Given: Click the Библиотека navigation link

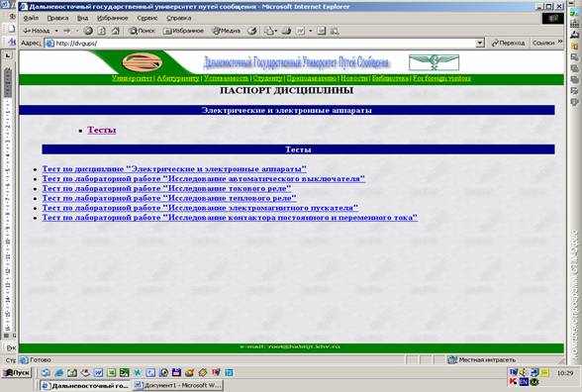Looking at the screenshot, I should click(x=390, y=78).
